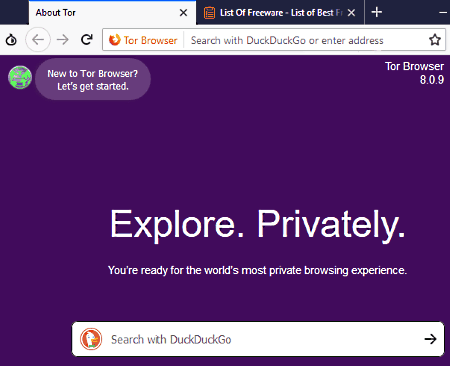Viewport: 450px width, 366px height.
Task: Click the Firefox flame icon in address bar
Action: click(x=115, y=40)
